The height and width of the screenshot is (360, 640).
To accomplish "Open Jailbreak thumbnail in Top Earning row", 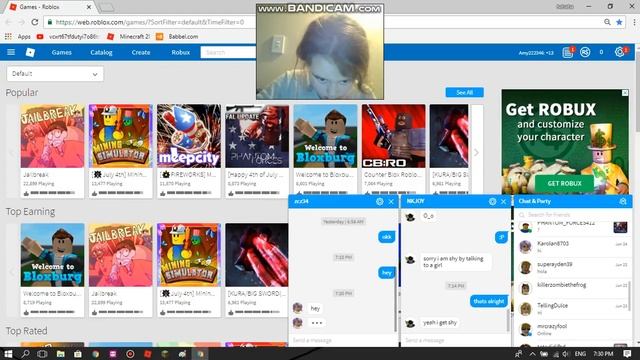I will 120,255.
